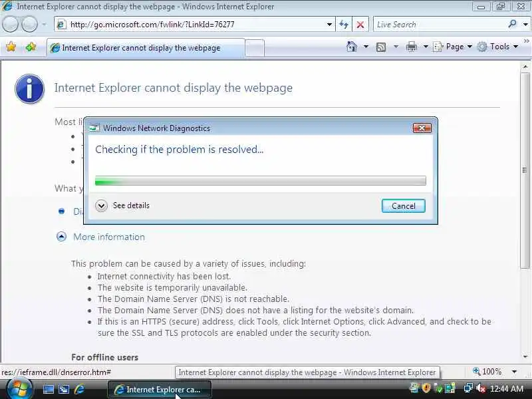Open the zoom level dropdown arrow

click(514, 372)
